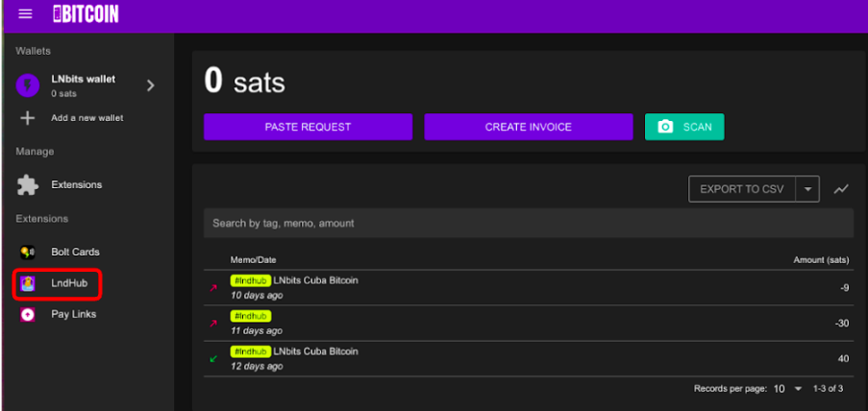Click the Bolt Cards icon

point(28,253)
